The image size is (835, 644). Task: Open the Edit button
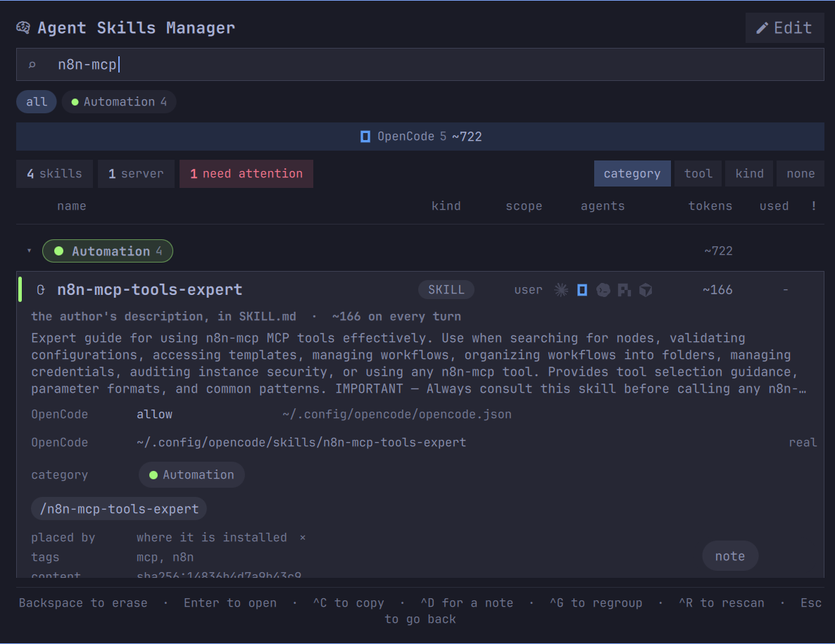pos(785,27)
